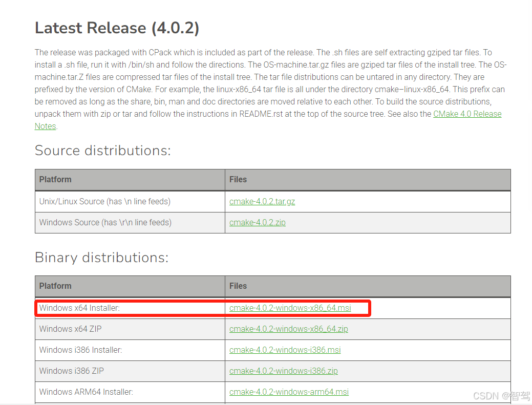Screen dimensions: 532x405
Task: Click the 'Binary distributions:' heading
Action: [x=101, y=258]
